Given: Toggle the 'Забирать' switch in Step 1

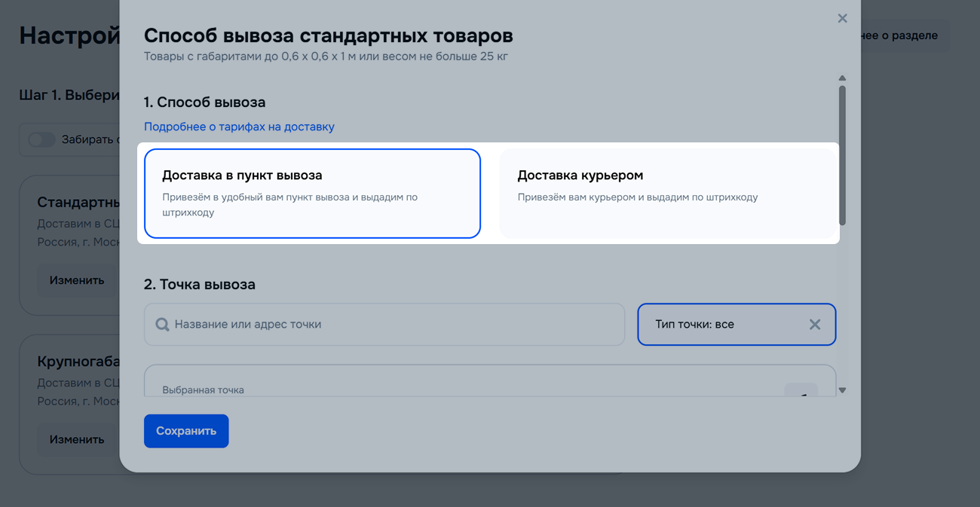Looking at the screenshot, I should coord(41,139).
